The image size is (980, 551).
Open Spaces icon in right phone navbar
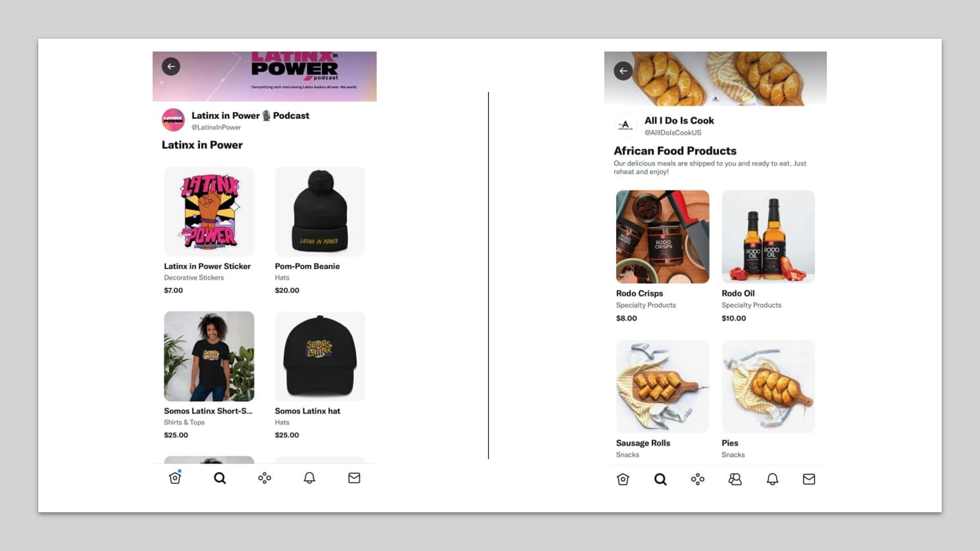[698, 479]
